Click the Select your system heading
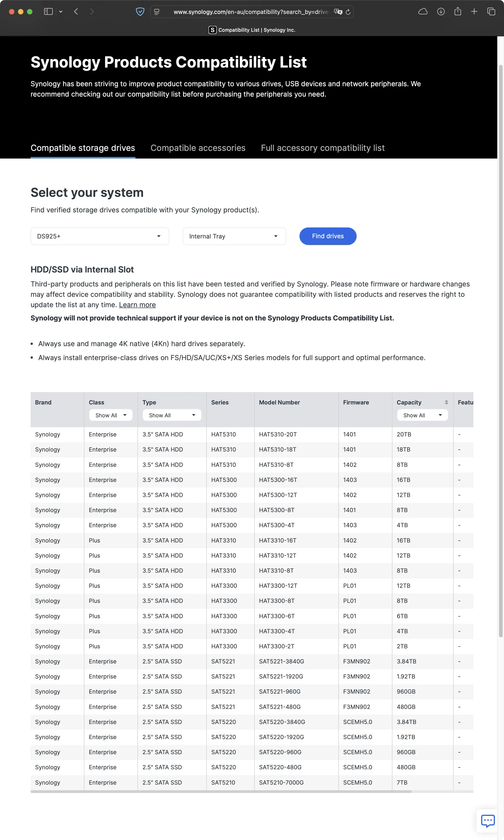 (x=87, y=192)
